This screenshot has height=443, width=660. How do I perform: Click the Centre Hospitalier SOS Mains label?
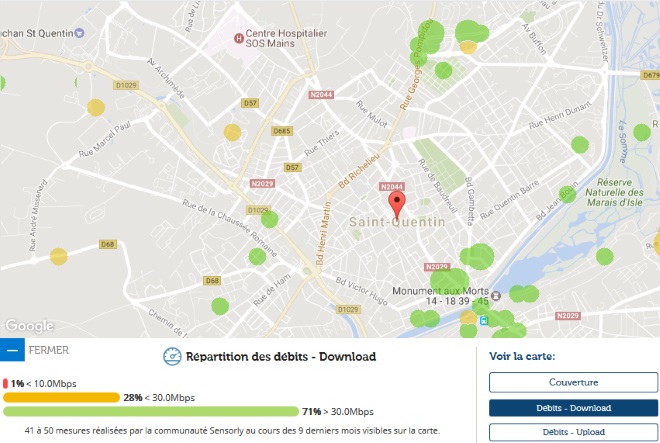point(286,38)
